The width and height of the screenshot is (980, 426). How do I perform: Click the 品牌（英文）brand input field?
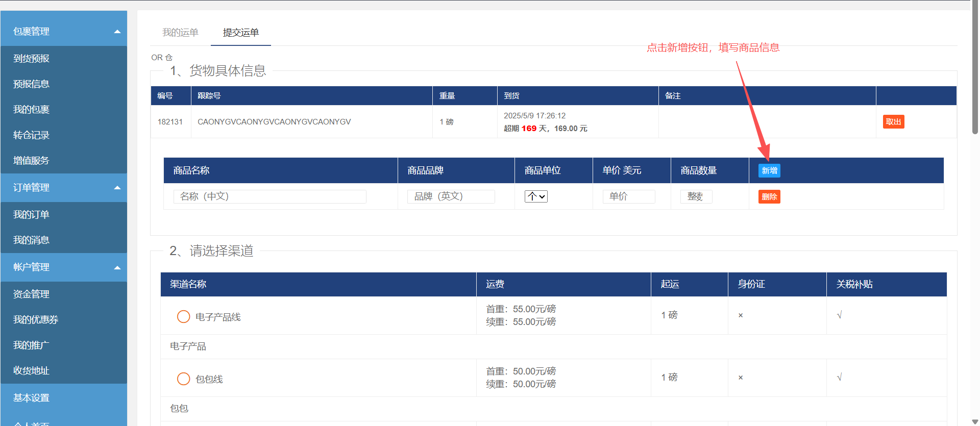coord(451,196)
